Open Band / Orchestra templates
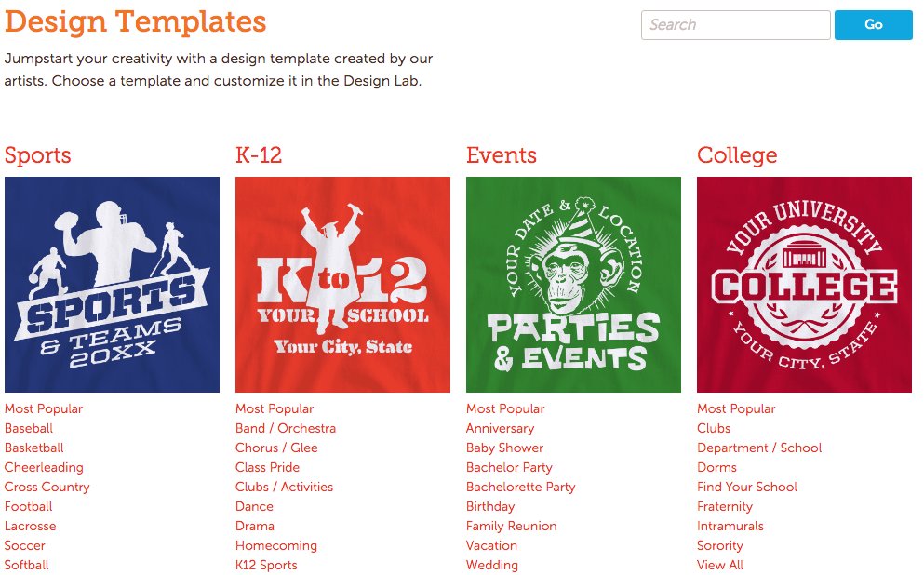The image size is (924, 575). click(286, 428)
